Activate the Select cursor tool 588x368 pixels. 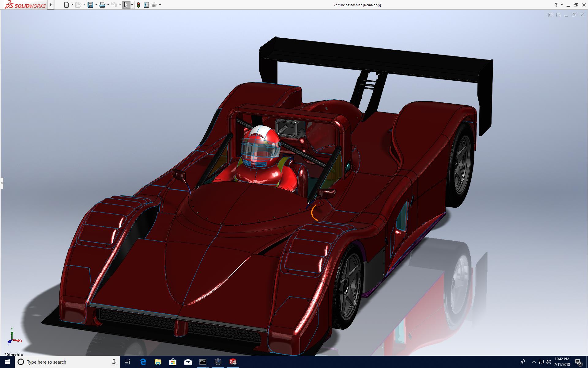coord(126,5)
